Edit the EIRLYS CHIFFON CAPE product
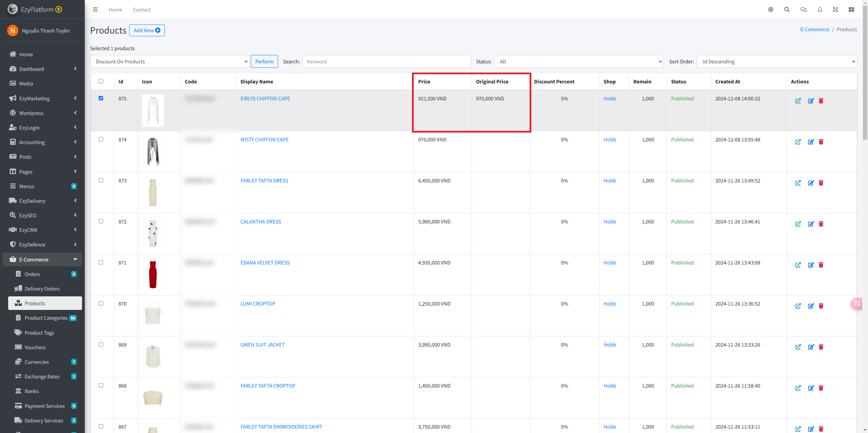Viewport: 868px width, 433px height. click(x=811, y=101)
